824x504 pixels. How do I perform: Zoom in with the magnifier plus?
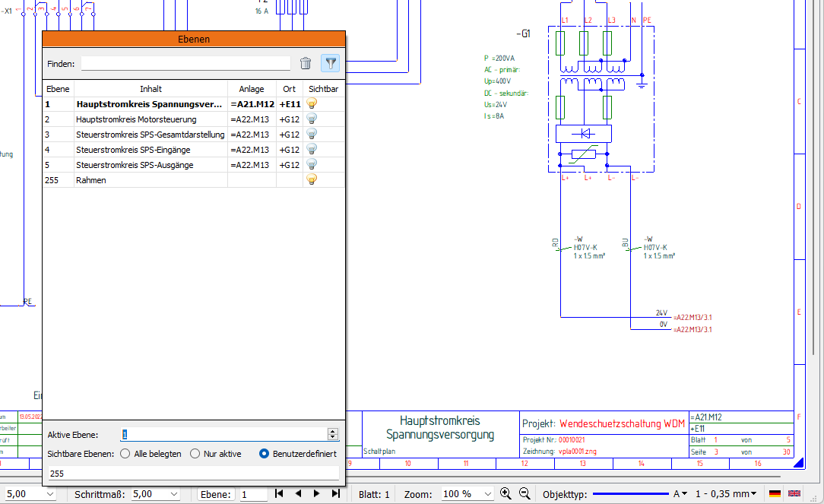(505, 494)
